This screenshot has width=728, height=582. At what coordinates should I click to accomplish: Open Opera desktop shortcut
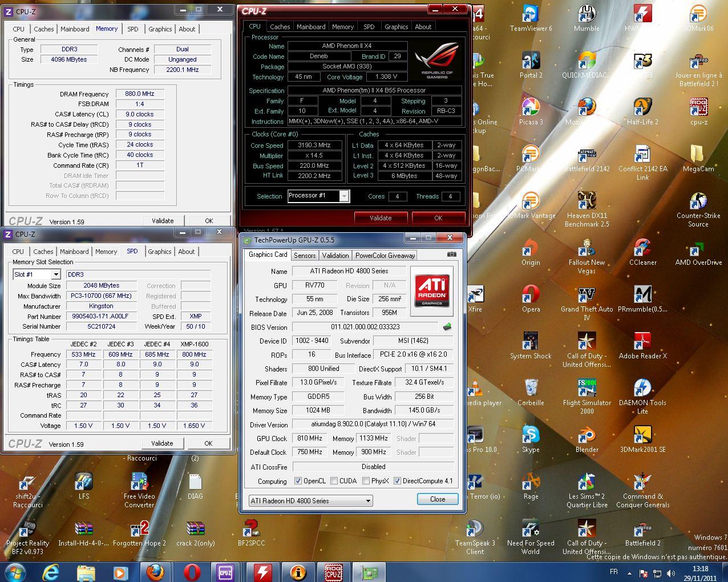tap(531, 300)
